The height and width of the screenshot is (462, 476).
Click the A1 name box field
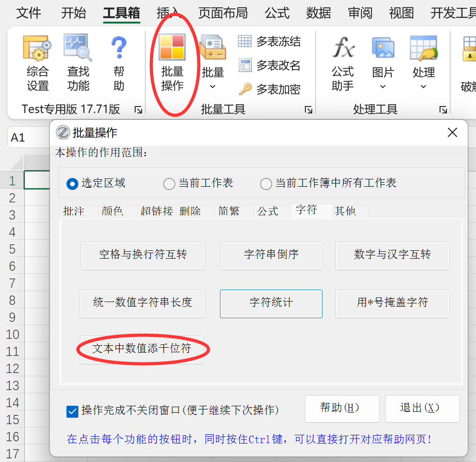coord(28,137)
